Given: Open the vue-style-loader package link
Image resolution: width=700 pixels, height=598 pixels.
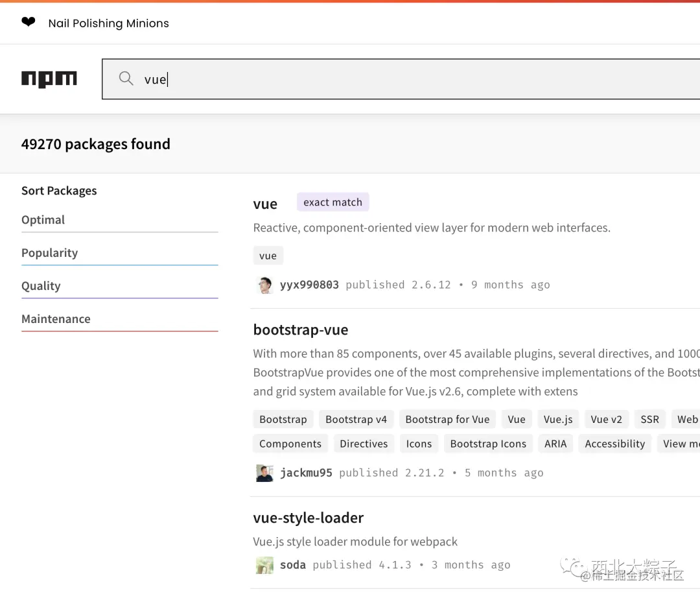Looking at the screenshot, I should coord(309,518).
